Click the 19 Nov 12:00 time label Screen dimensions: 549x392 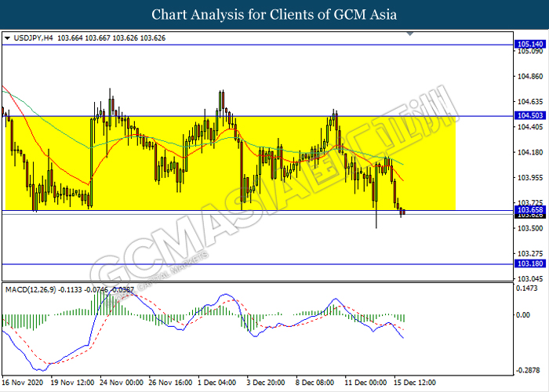(x=72, y=383)
